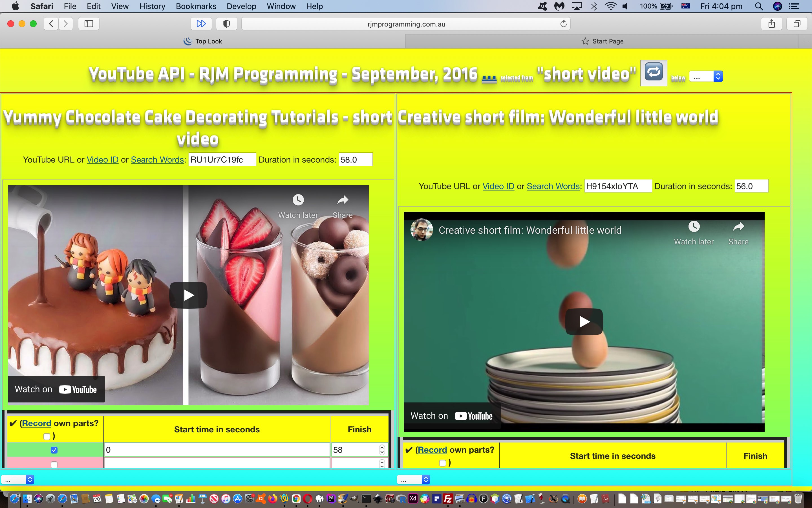
Task: Click the blue double-arrow toolbar icon
Action: 201,23
